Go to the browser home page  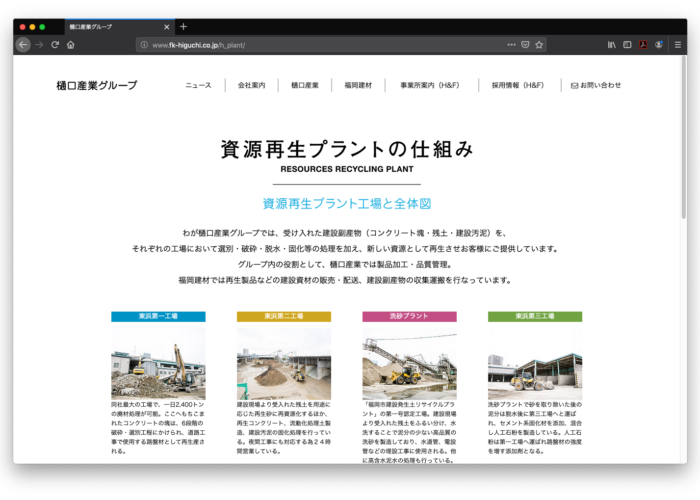tap(71, 45)
